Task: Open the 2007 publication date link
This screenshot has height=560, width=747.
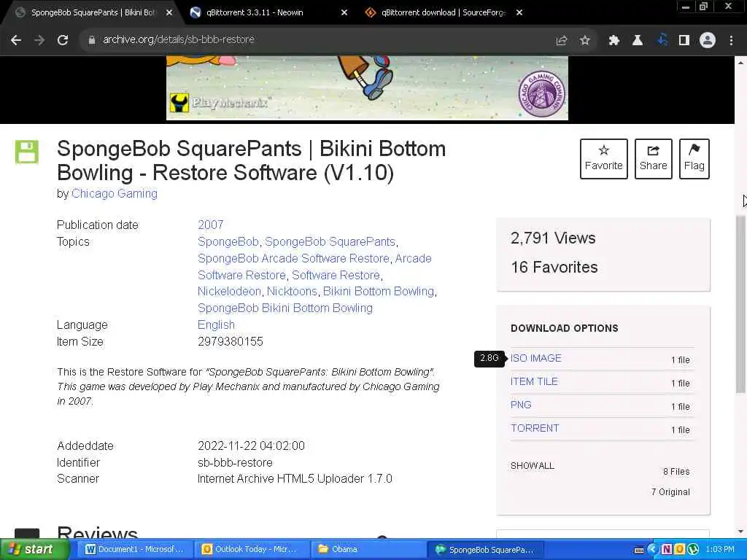Action: click(x=210, y=225)
